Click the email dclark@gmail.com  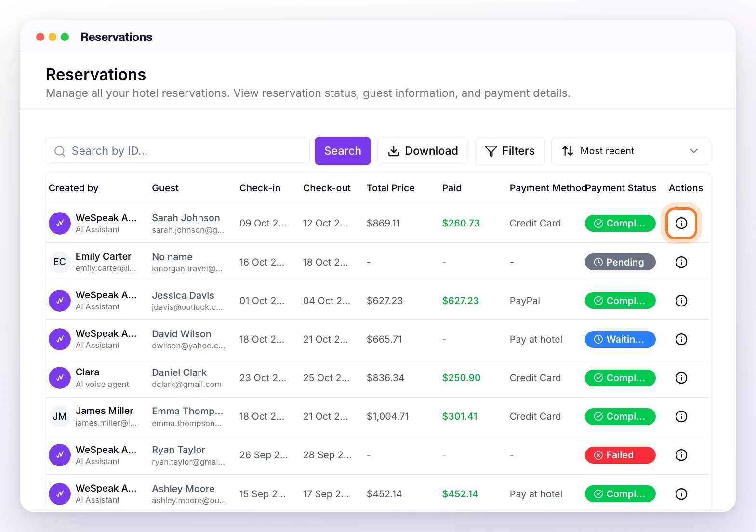(x=186, y=385)
